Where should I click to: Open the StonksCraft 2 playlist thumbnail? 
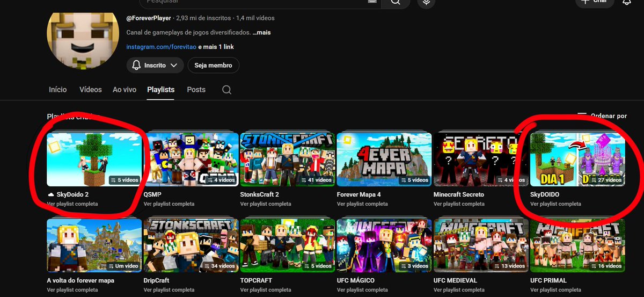coord(288,160)
